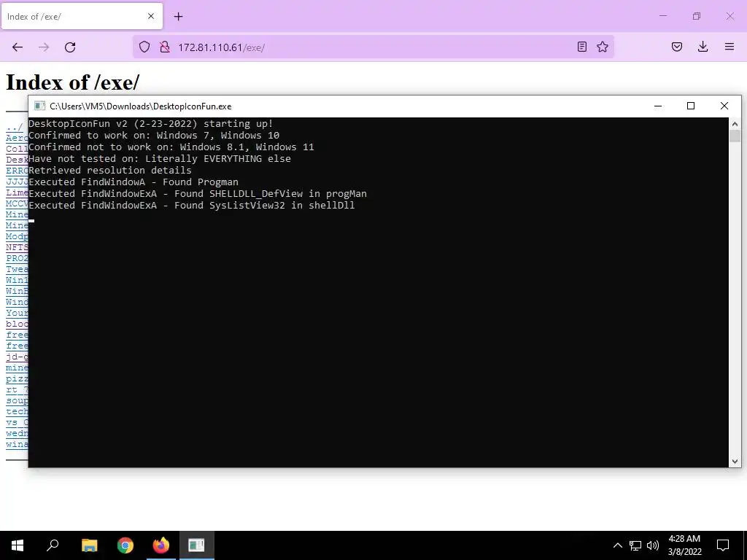Click the console scrollbar up arrow
747x560 pixels.
(x=735, y=124)
